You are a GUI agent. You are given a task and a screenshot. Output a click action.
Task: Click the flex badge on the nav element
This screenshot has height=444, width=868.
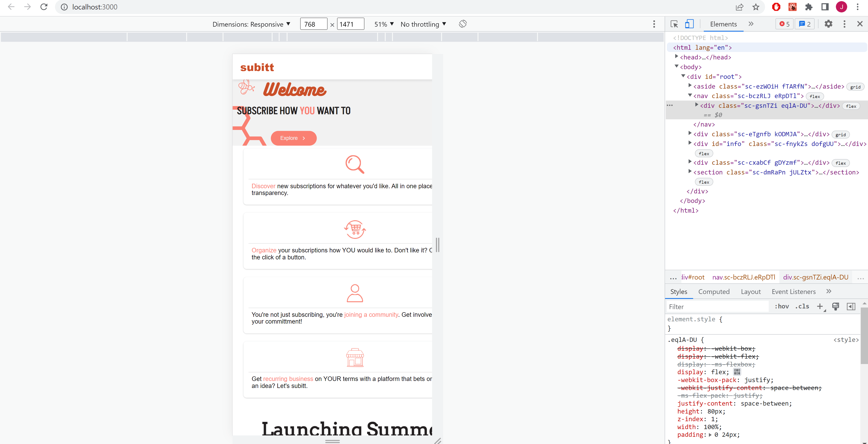coord(815,96)
